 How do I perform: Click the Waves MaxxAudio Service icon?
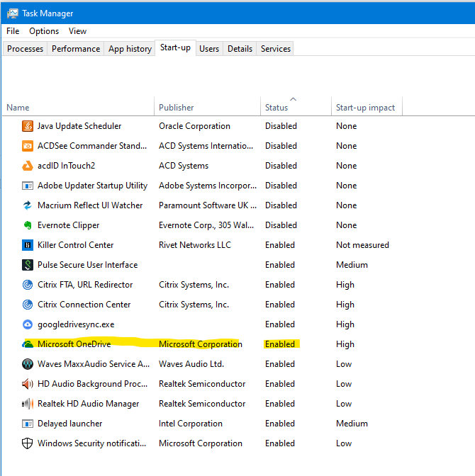(28, 364)
